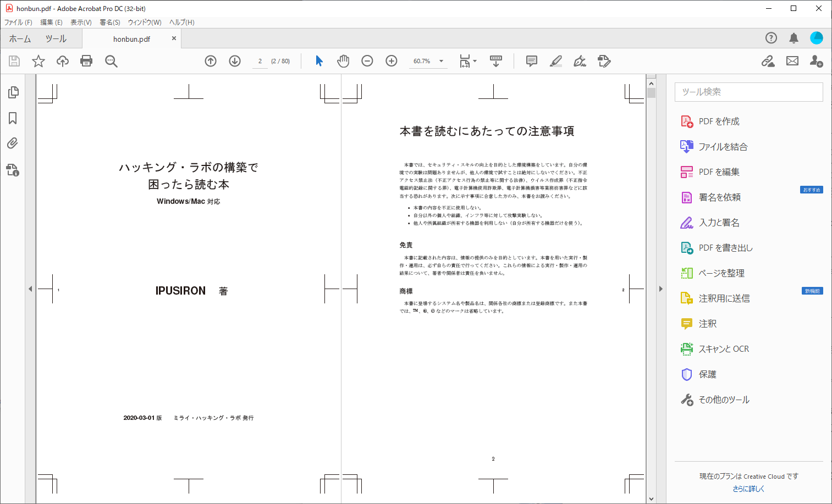Open the attachments paperclip panel
The height and width of the screenshot is (504, 832).
(13, 143)
